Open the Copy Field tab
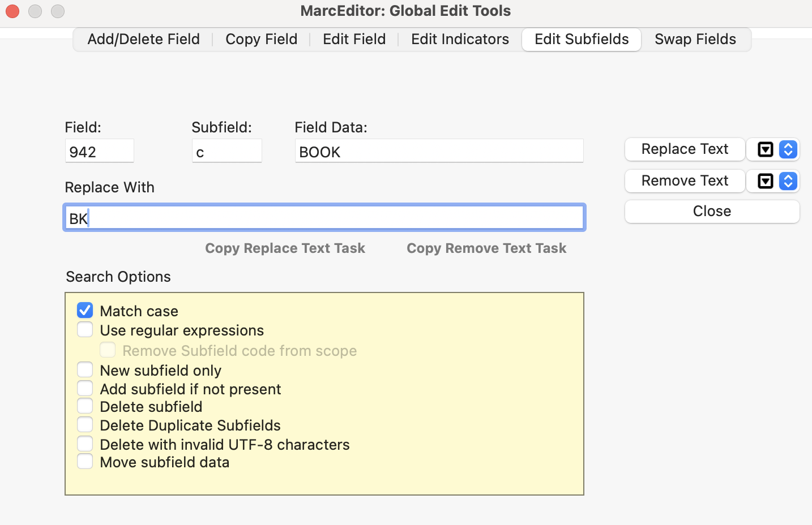The width and height of the screenshot is (812, 525). click(x=261, y=39)
